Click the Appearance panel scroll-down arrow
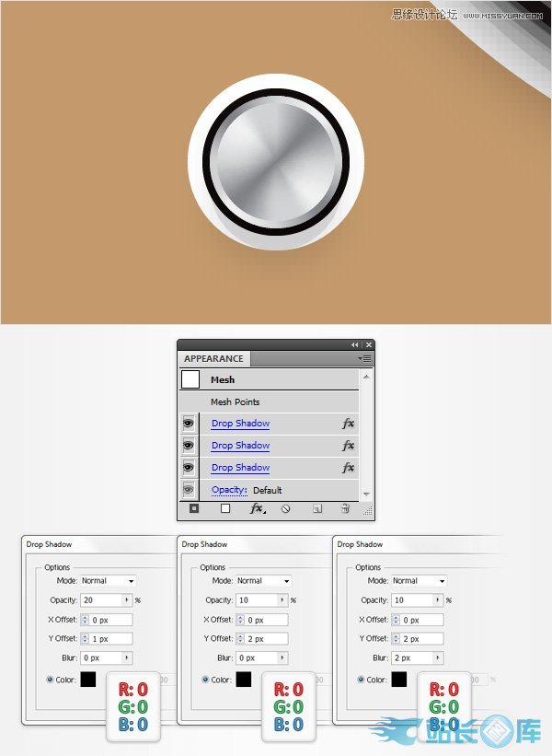Viewport: 552px width, 756px height. coord(366,494)
